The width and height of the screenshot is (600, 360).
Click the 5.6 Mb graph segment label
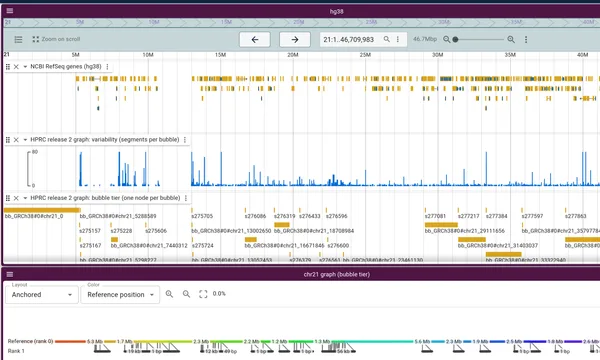tap(422, 341)
